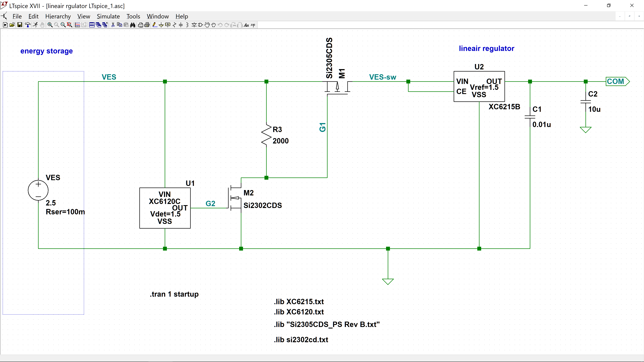Select the Zoom Out magnifier tool
The width and height of the screenshot is (644, 362).
pyautogui.click(x=63, y=25)
